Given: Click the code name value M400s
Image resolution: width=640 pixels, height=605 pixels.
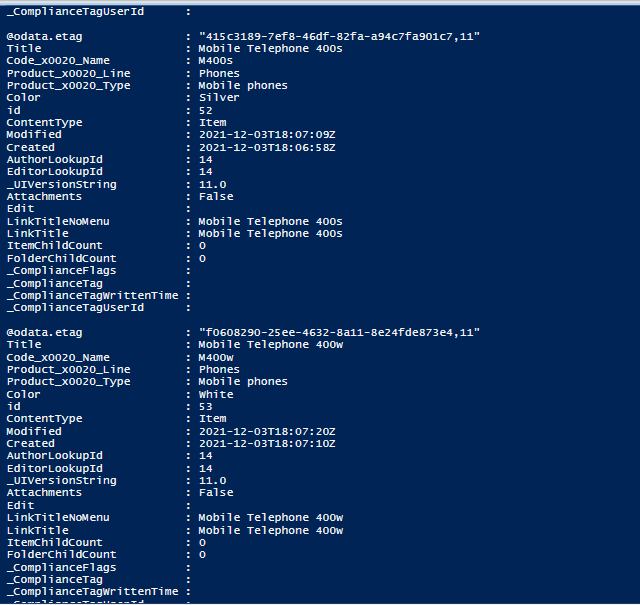Looking at the screenshot, I should [217, 61].
